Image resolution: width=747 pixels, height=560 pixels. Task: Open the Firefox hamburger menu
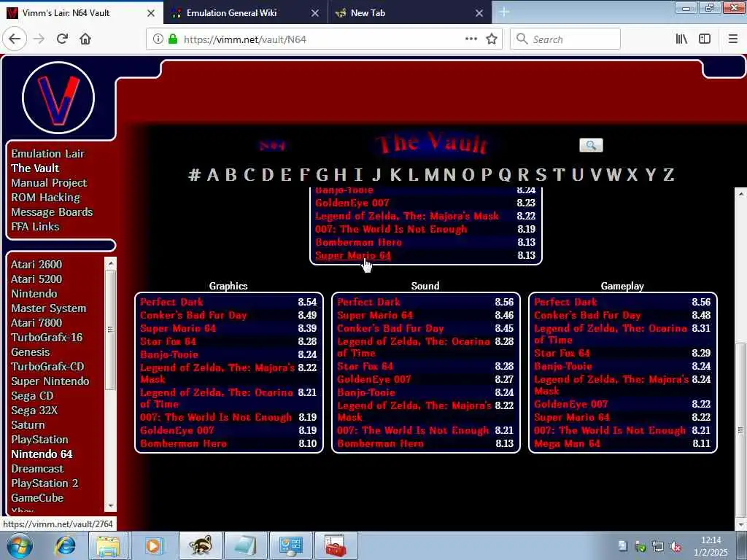[x=732, y=39]
